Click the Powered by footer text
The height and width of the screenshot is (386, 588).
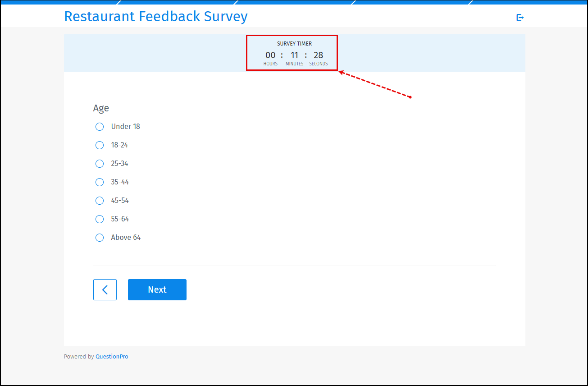[x=79, y=356]
